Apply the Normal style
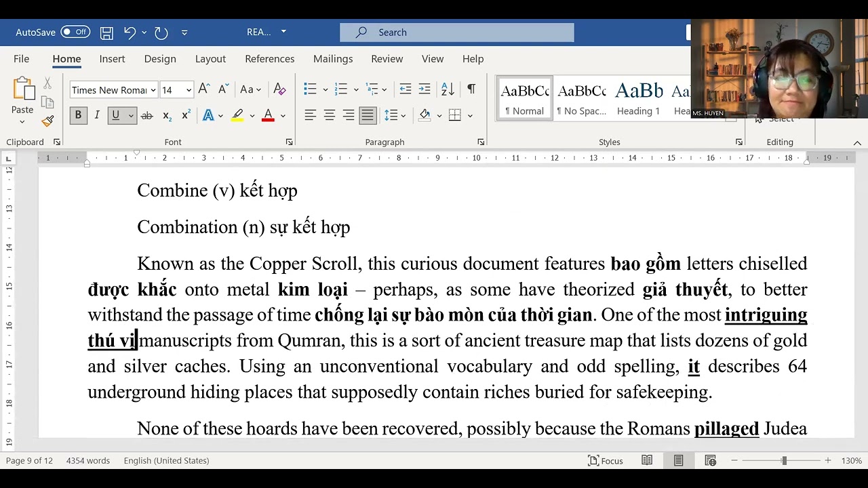868x488 pixels. tap(525, 98)
